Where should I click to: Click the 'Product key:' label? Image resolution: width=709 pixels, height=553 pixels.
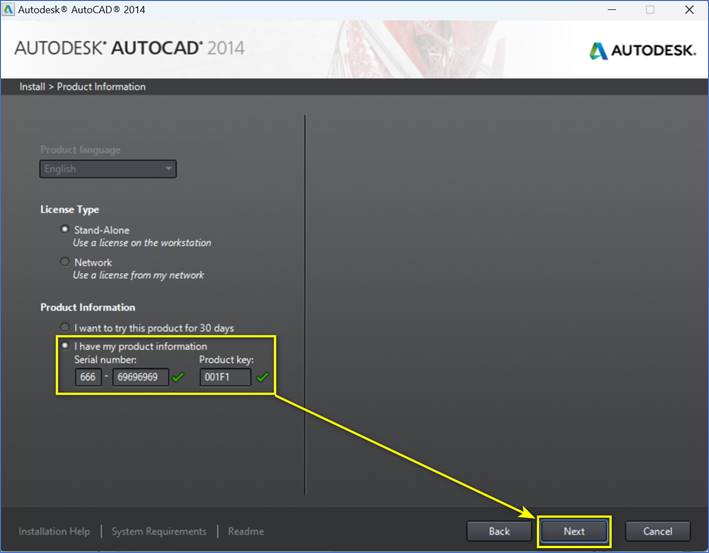(227, 359)
